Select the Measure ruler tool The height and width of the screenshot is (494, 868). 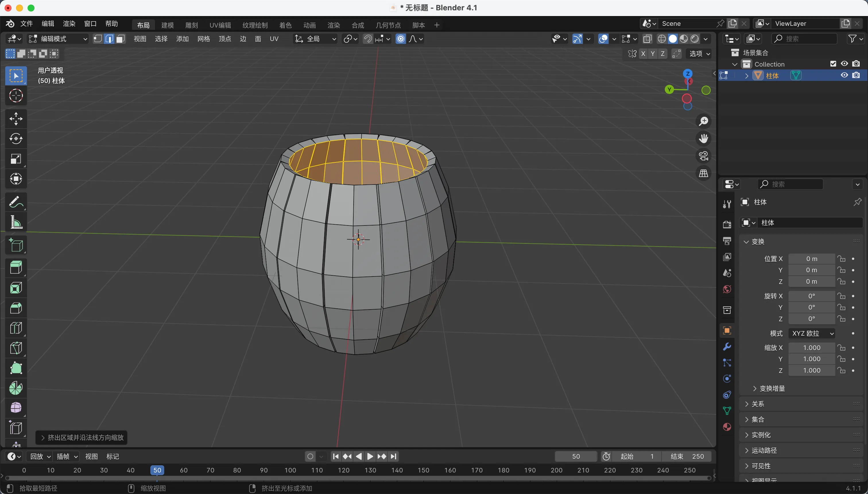pyautogui.click(x=16, y=223)
